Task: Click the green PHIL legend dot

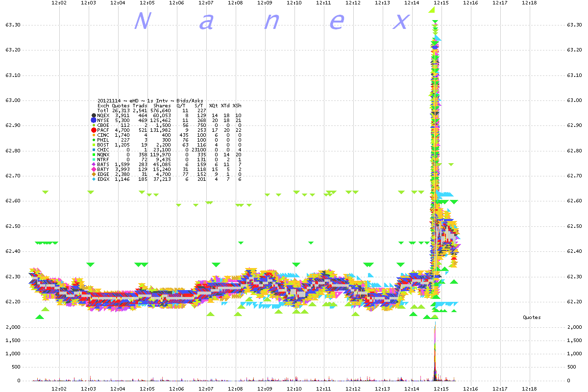Action: [94, 139]
